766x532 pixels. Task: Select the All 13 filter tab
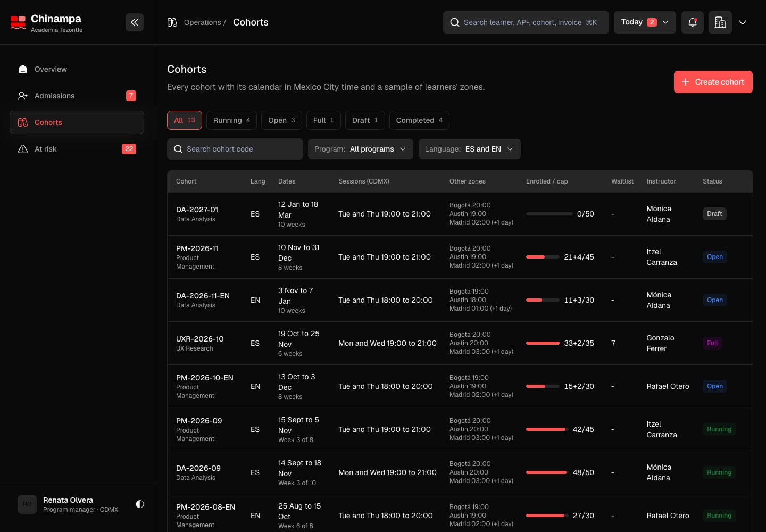pyautogui.click(x=185, y=120)
